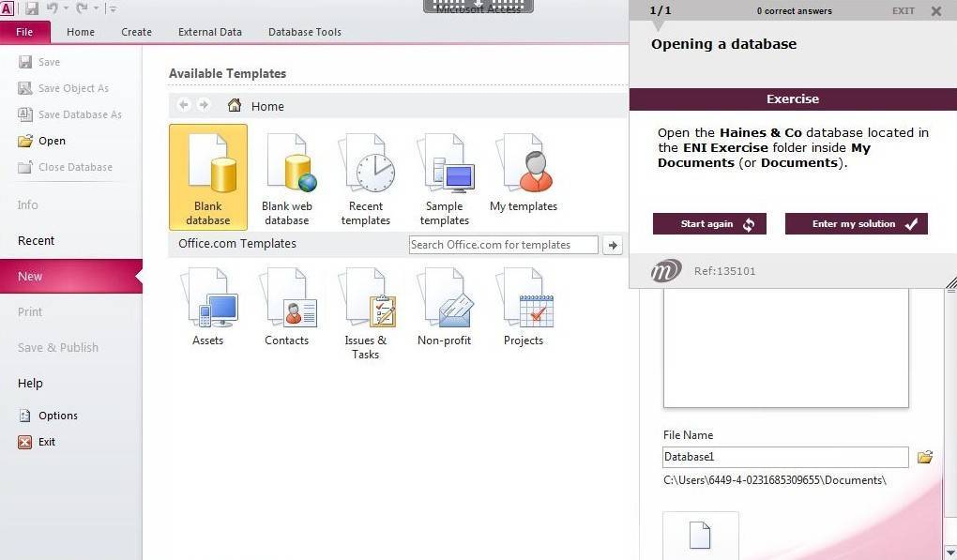This screenshot has height=560, width=957.
Task: Select the Assets Office.com template
Action: point(208,307)
